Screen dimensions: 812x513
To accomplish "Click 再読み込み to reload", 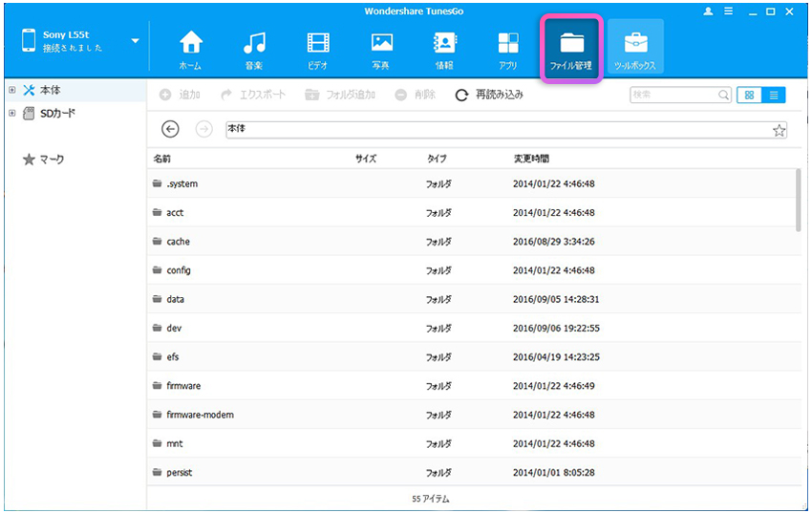I will pos(489,95).
